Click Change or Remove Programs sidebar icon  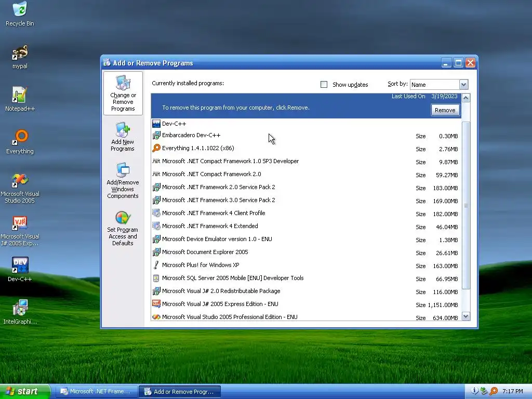click(x=123, y=94)
